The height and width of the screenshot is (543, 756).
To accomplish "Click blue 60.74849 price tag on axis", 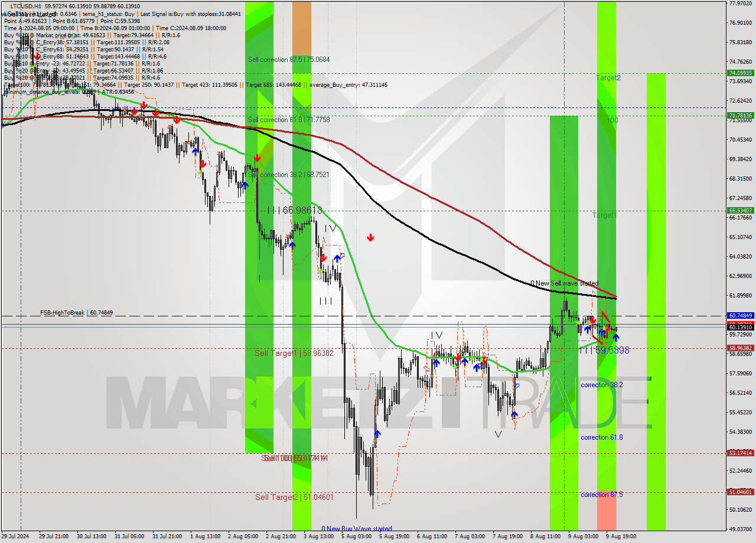I will 741,316.
